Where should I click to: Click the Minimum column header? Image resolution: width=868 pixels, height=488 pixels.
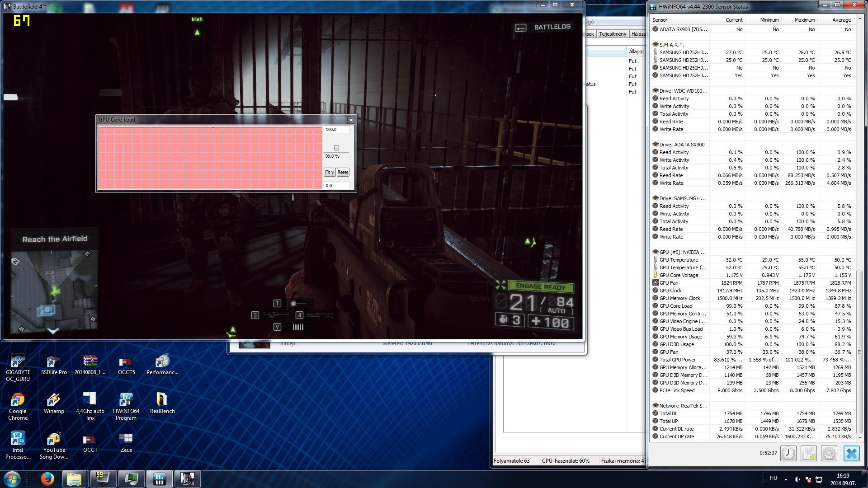pos(763,20)
